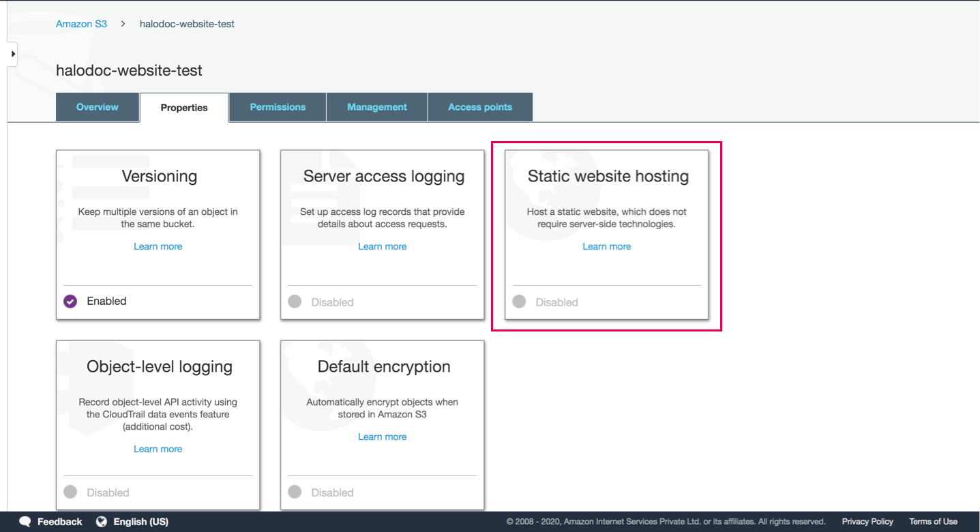Click Disabled text on Server access logging
Image resolution: width=980 pixels, height=532 pixels.
[x=333, y=302]
